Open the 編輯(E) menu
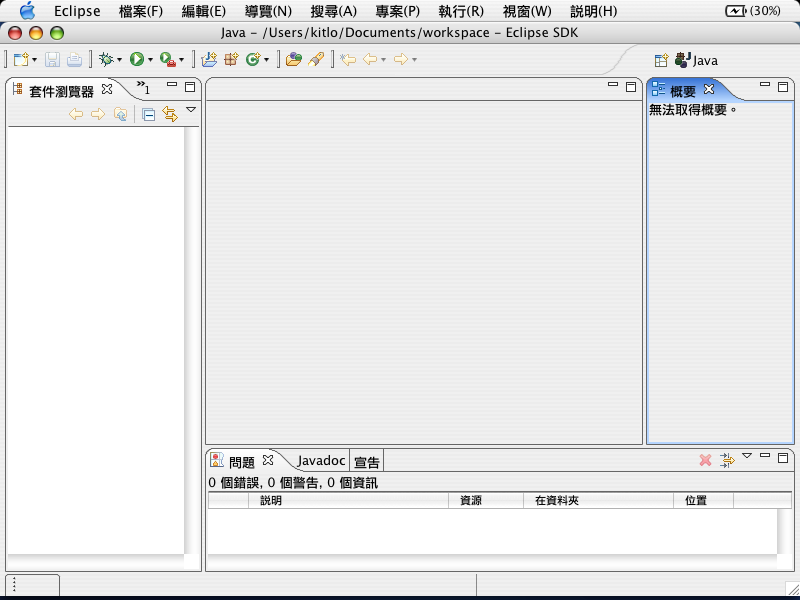The height and width of the screenshot is (600, 800). tap(204, 11)
